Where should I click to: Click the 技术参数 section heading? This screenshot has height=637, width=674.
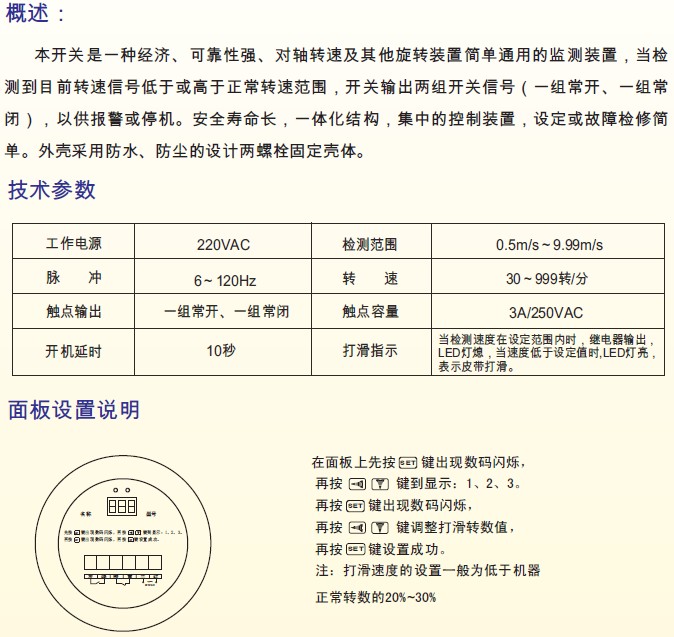pos(52,190)
